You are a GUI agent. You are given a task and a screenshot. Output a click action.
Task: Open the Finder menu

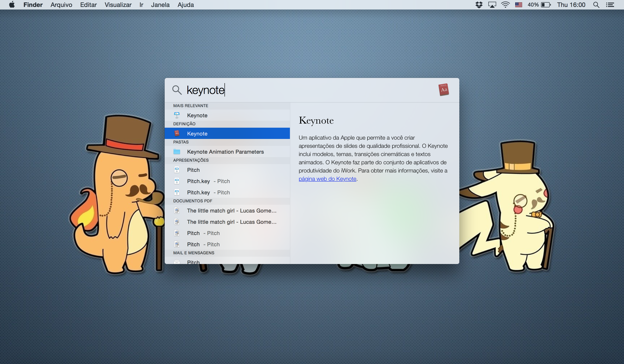click(33, 5)
